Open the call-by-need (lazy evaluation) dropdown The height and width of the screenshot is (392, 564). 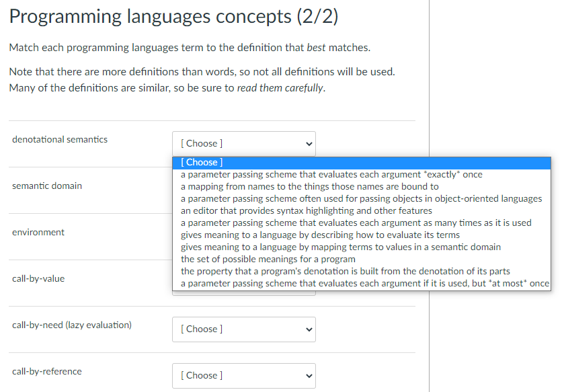coord(243,329)
